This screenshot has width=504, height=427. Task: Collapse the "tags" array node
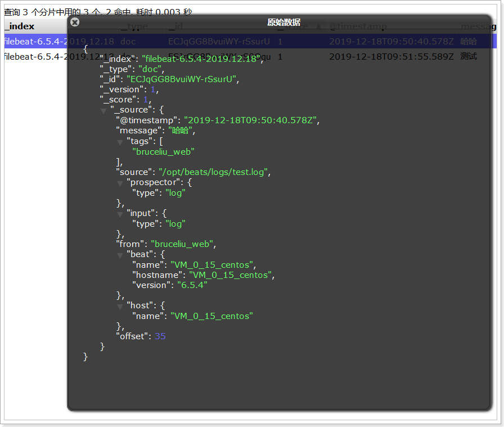pyautogui.click(x=120, y=142)
